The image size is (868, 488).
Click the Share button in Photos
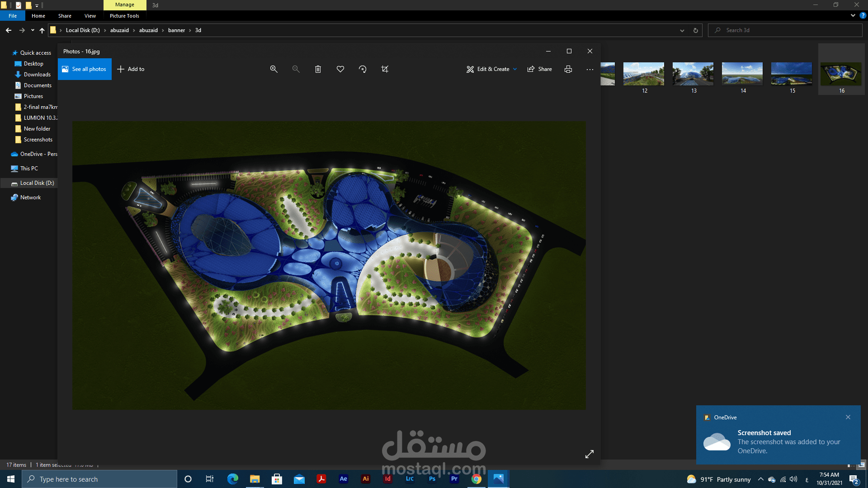540,69
